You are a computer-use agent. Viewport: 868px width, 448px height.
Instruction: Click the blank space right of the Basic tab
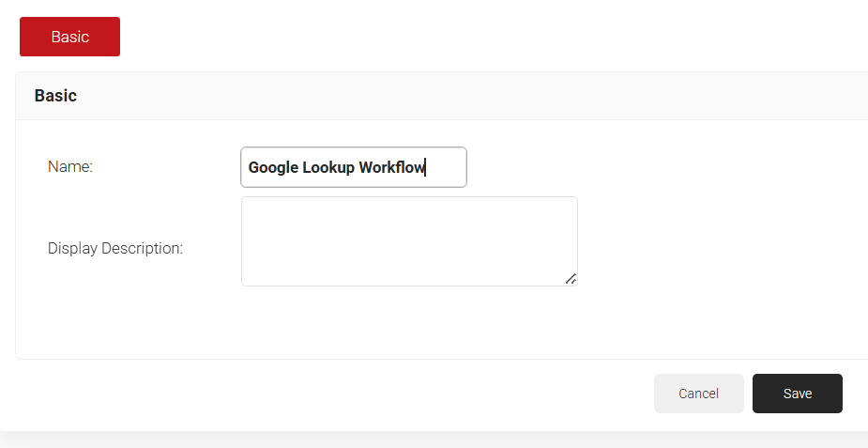469,37
